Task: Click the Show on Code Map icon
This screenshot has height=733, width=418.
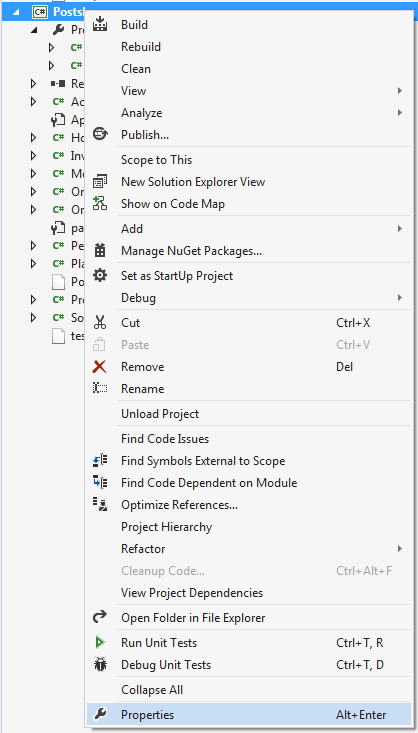Action: (100, 203)
